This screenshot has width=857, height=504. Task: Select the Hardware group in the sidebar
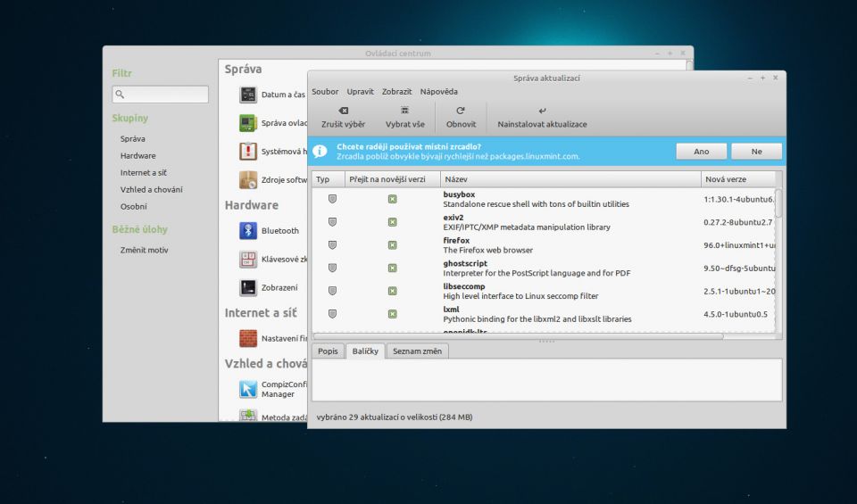(x=137, y=155)
